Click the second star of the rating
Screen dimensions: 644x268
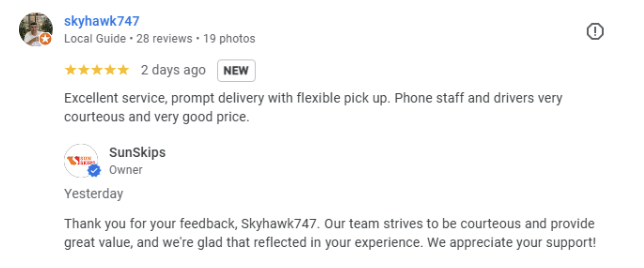tap(84, 70)
